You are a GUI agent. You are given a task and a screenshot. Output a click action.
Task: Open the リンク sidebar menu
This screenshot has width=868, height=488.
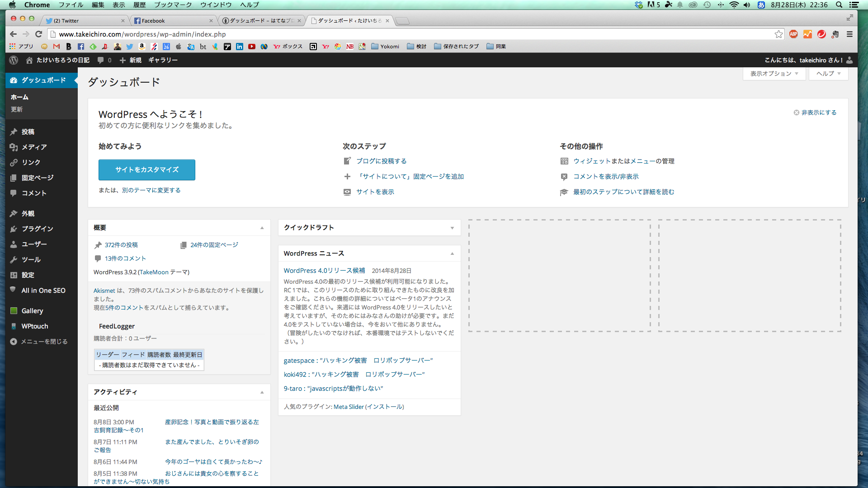point(42,162)
